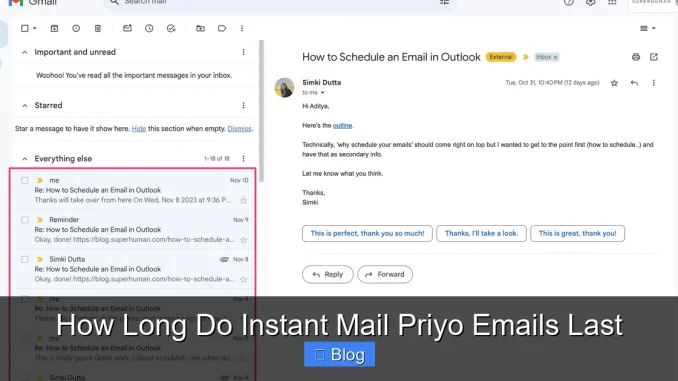Click the Blog button in the overlay
678x381 pixels.
point(339,355)
